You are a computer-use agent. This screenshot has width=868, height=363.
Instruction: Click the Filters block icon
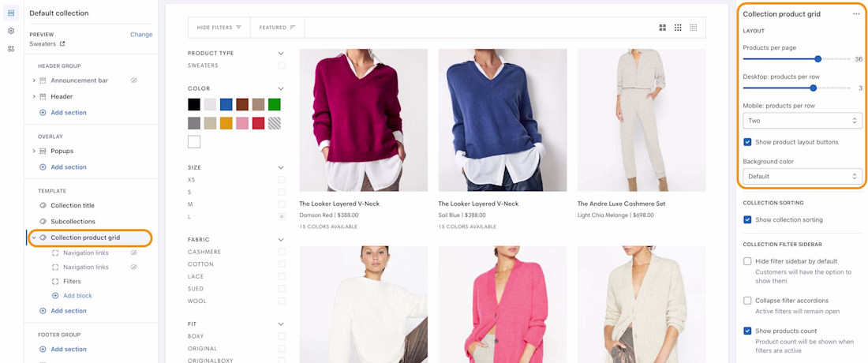click(x=55, y=282)
